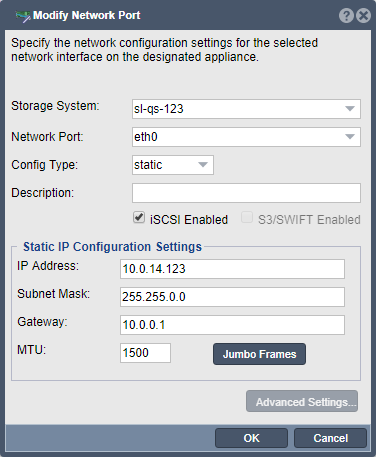Open help with the question mark icon
Image resolution: width=376 pixels, height=457 pixels.
click(346, 16)
